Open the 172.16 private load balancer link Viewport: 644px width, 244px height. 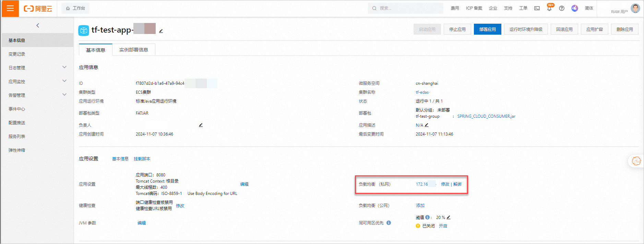(422, 184)
